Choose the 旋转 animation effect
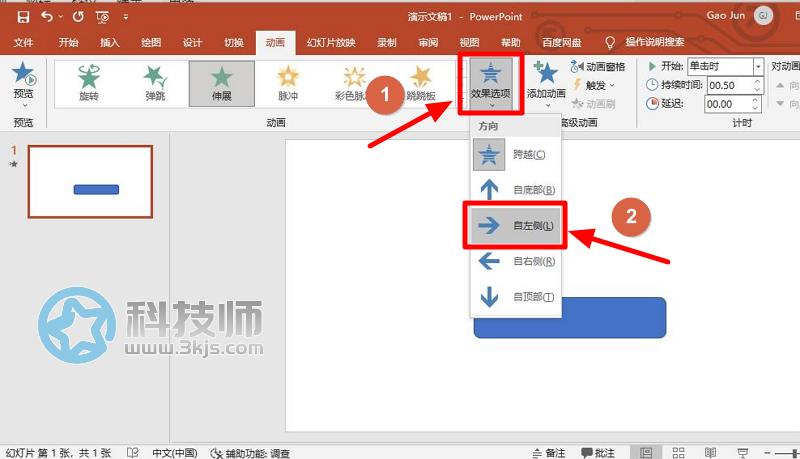800x459 pixels. 89,83
